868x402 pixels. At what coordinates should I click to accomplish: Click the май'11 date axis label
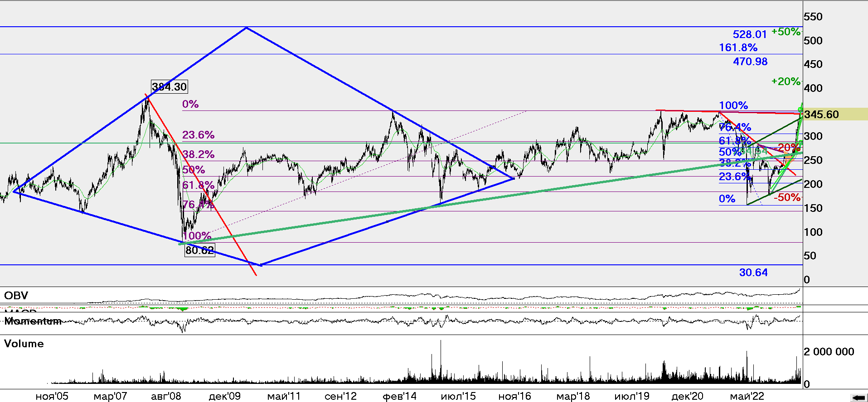point(284,397)
